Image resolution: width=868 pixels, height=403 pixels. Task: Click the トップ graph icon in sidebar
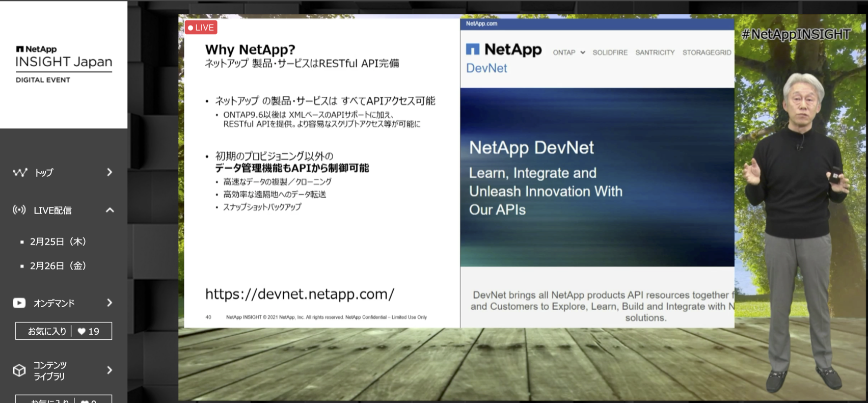pyautogui.click(x=20, y=173)
